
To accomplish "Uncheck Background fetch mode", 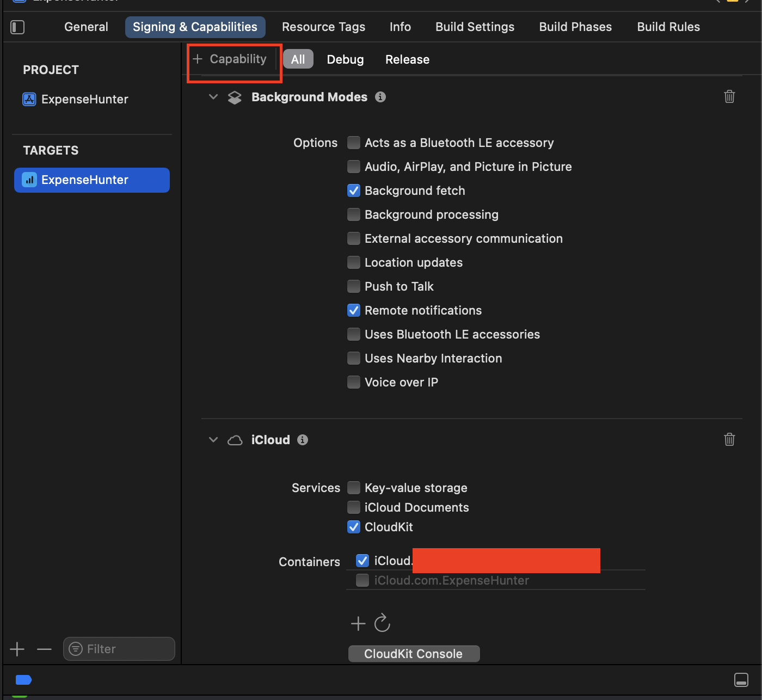I will click(x=354, y=191).
